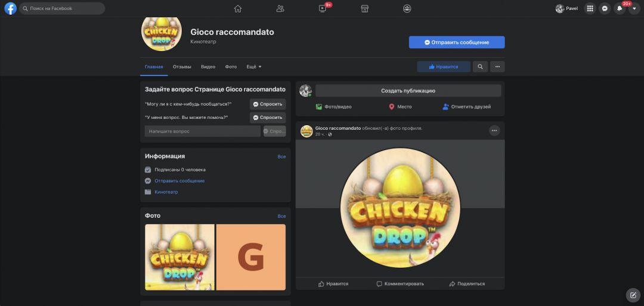Viewport: 644px width, 306px height.
Task: Open the orange G photo thumbnail
Action: point(250,257)
